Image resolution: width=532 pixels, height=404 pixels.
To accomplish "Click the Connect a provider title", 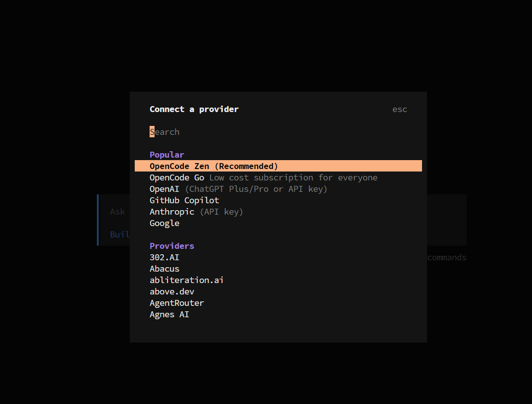I will click(x=194, y=110).
